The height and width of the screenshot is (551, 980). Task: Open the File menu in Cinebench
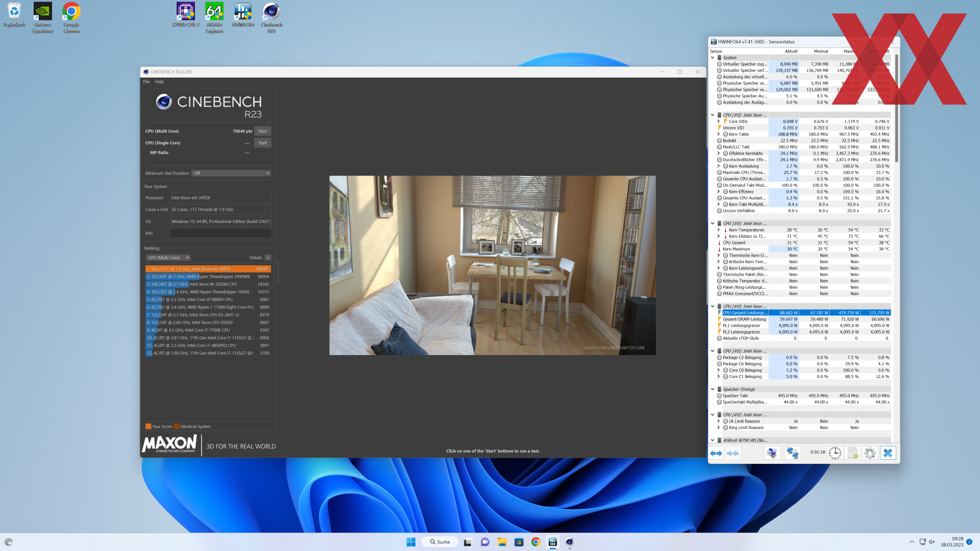pyautogui.click(x=146, y=82)
